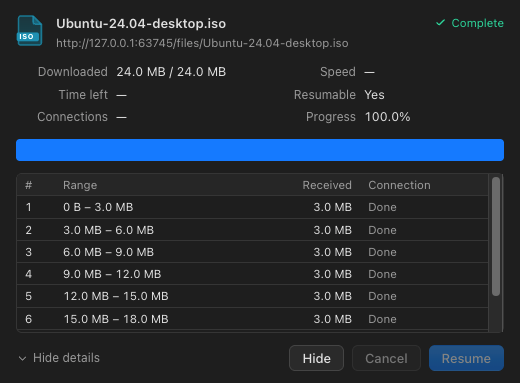Click the Resumable value Yes
This screenshot has width=520, height=383.
pyautogui.click(x=374, y=95)
